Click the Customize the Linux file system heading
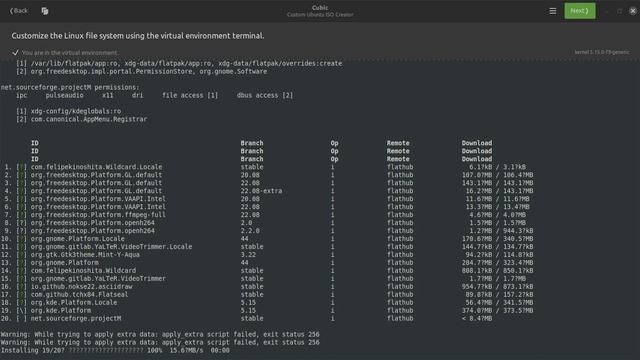The height and width of the screenshot is (360, 640). coord(138,36)
